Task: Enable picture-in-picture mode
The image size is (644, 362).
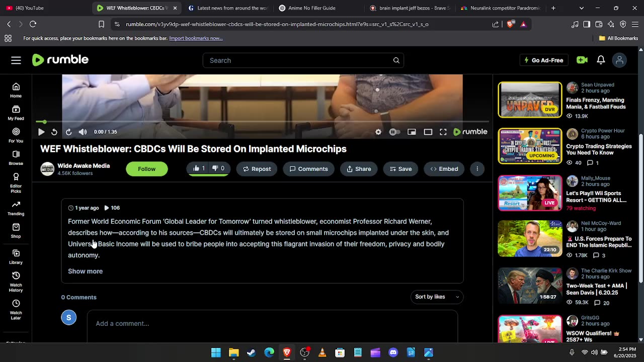Action: coord(412,132)
